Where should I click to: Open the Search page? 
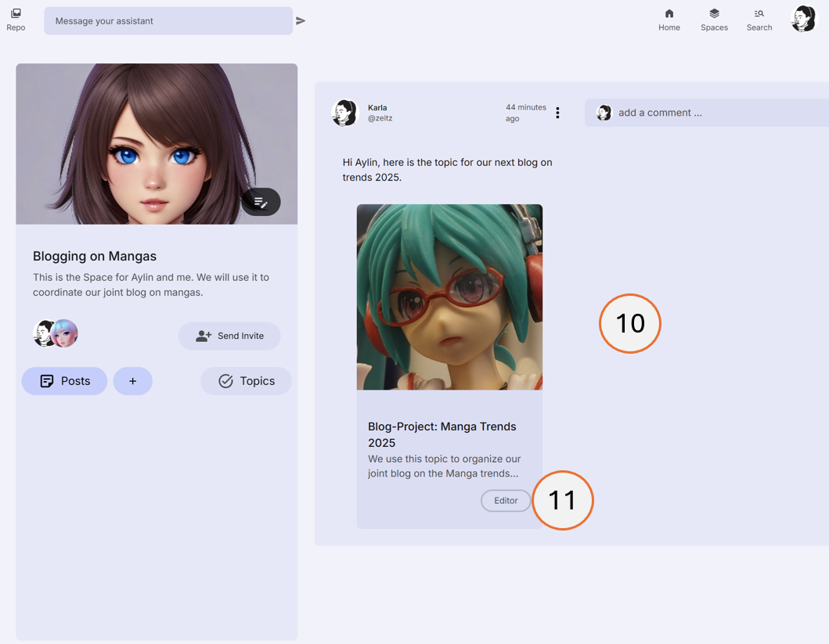pyautogui.click(x=759, y=20)
